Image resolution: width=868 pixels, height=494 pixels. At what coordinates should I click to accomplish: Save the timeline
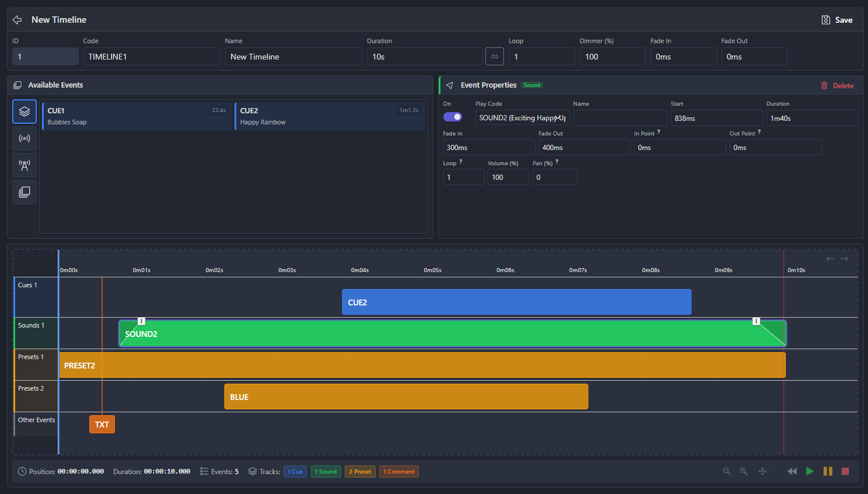pos(836,19)
